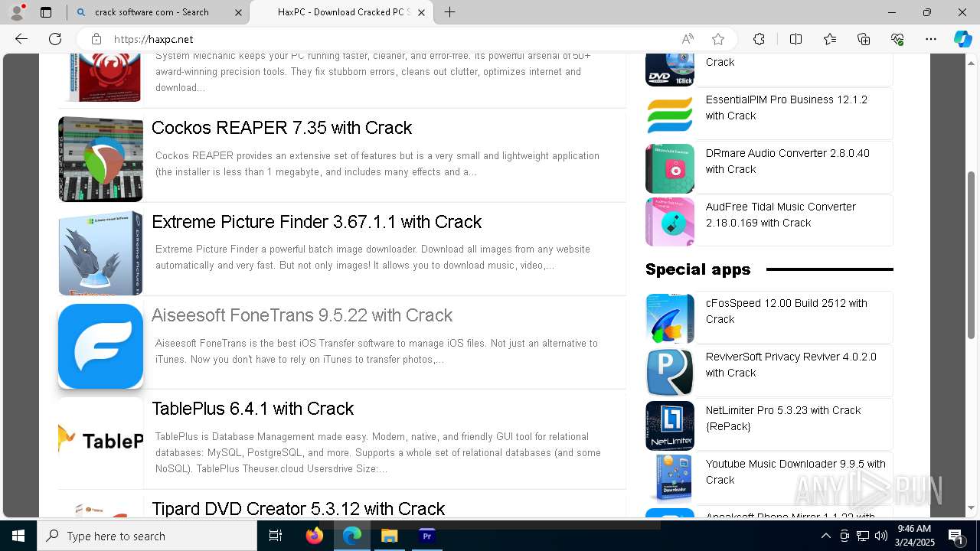The width and height of the screenshot is (980, 551).
Task: Click the System Mechanic red thumbnail
Action: [x=101, y=77]
